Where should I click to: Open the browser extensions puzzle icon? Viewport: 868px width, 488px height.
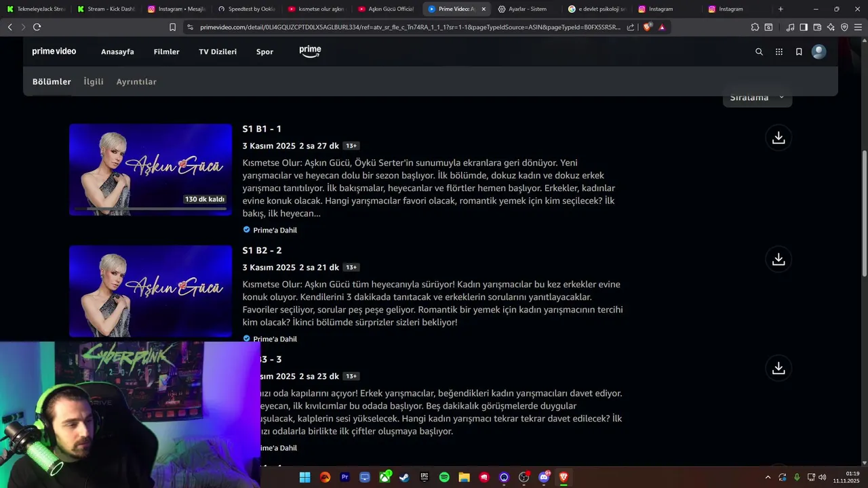tap(755, 27)
